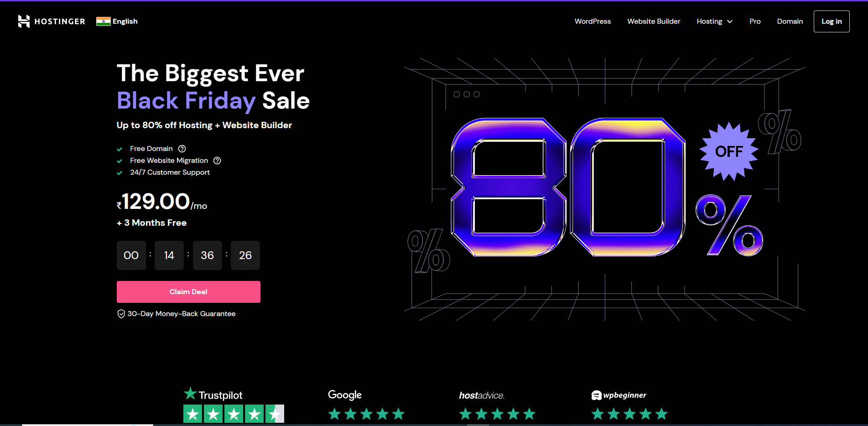Image resolution: width=868 pixels, height=426 pixels.
Task: Click the 80% graphic banner image
Action: coord(605,189)
